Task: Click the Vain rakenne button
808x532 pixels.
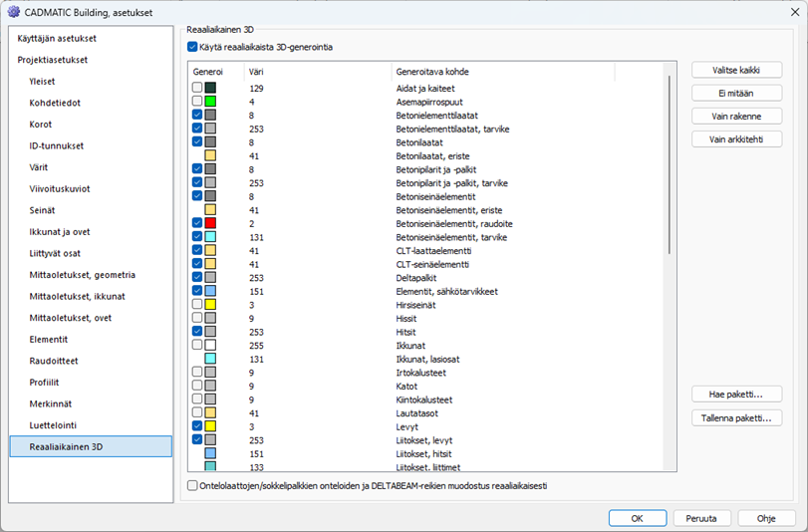Action: pos(736,116)
